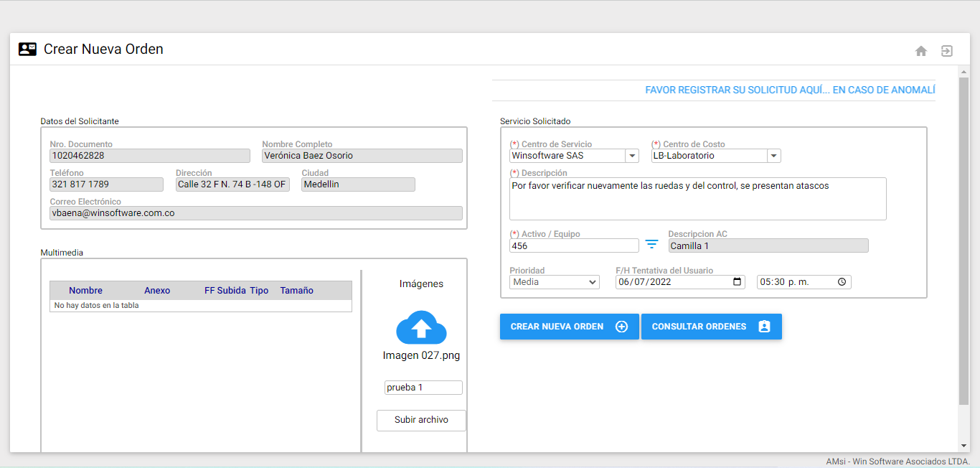Click the LB-Laboratorio combo text
The width and height of the screenshot is (980, 468).
710,156
